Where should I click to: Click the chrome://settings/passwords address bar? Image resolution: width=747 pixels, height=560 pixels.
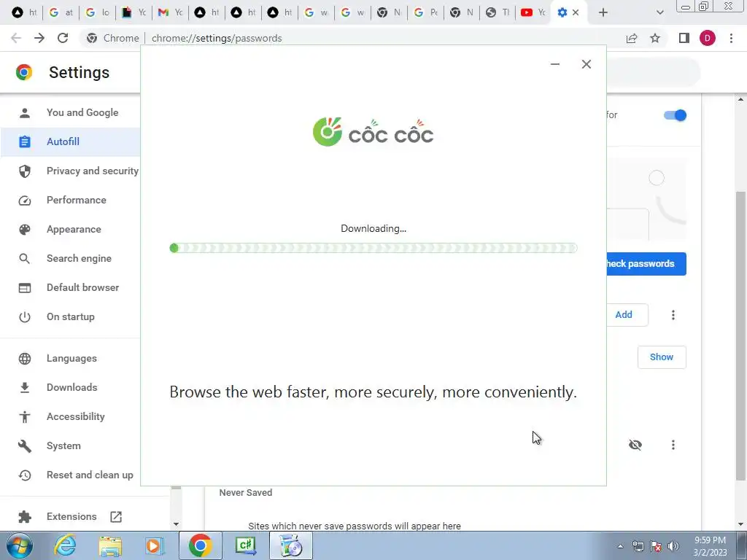point(216,38)
